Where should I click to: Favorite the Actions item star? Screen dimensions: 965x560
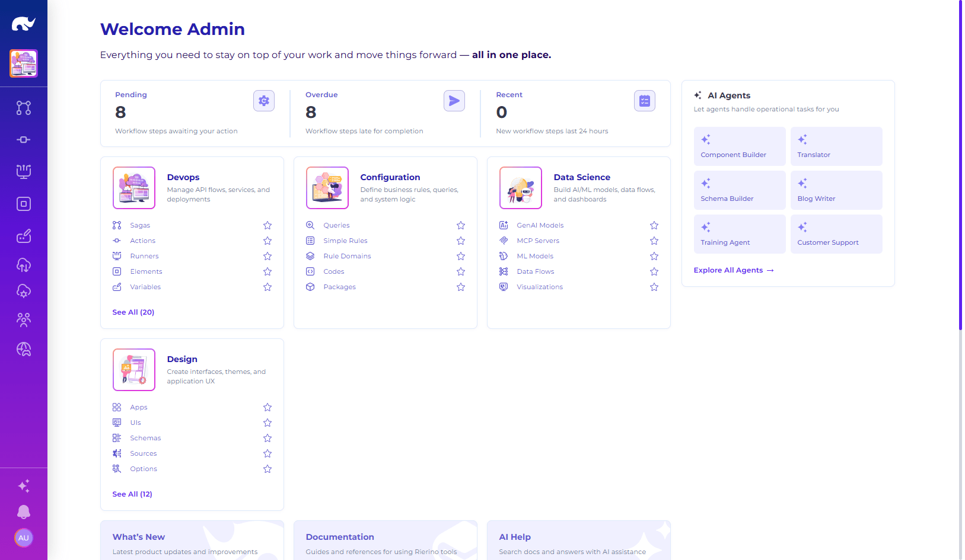click(267, 241)
